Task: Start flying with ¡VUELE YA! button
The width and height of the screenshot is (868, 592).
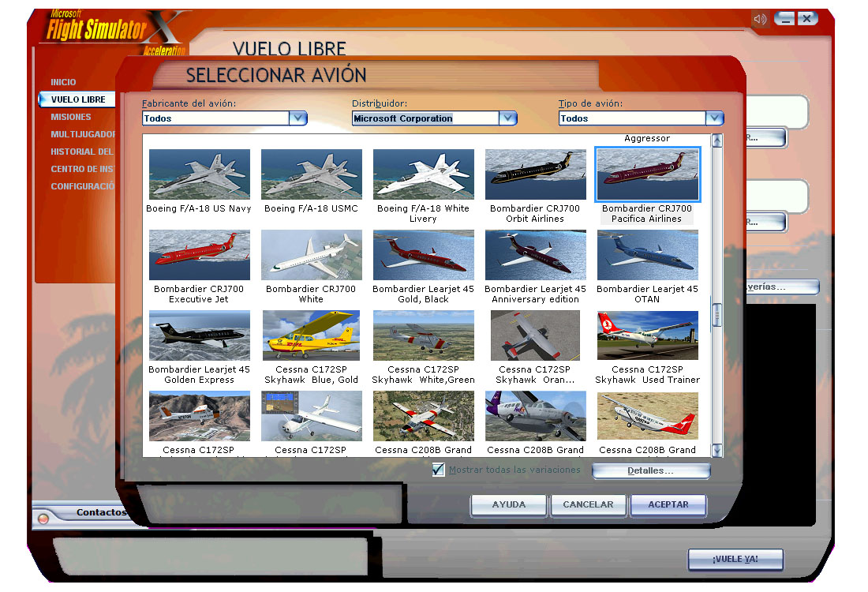Action: point(735,559)
